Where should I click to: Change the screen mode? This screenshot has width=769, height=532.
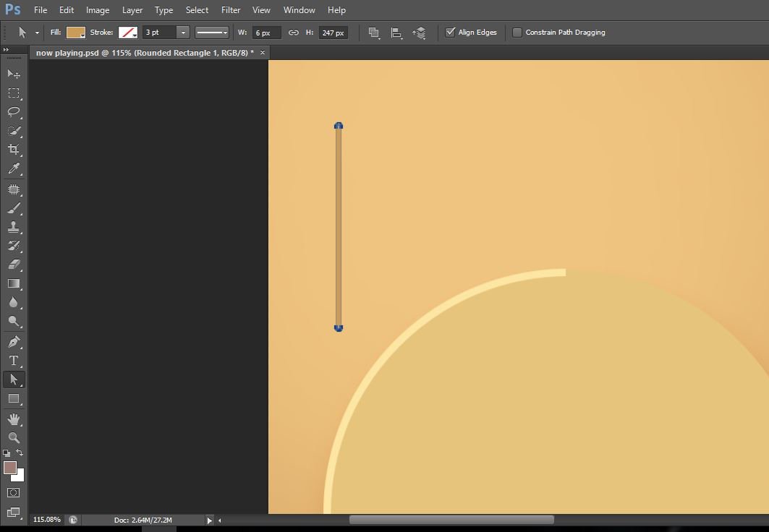tap(14, 512)
